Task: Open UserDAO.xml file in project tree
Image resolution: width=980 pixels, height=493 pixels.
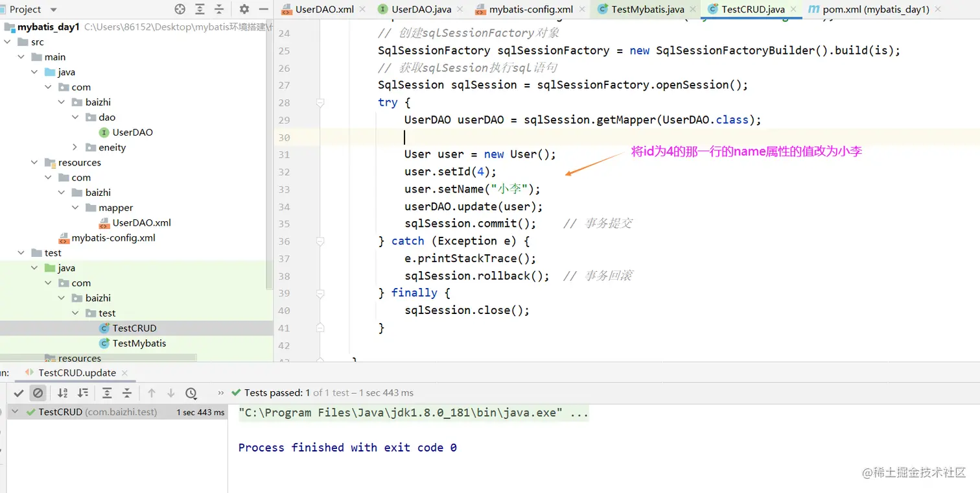Action: coord(142,222)
